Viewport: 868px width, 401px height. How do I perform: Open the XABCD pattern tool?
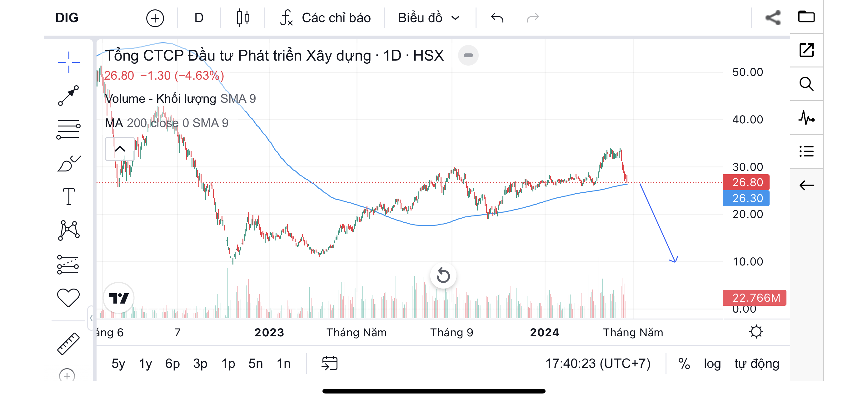point(68,230)
